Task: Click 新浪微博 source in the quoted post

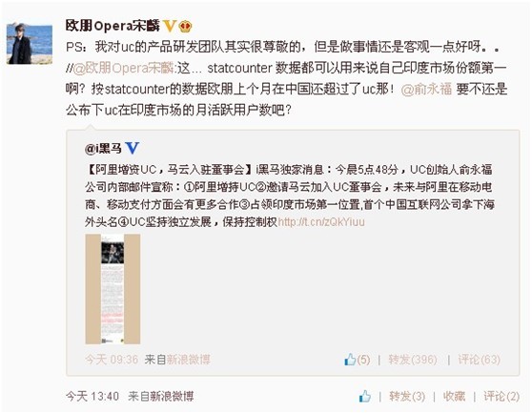Action: pos(189,360)
